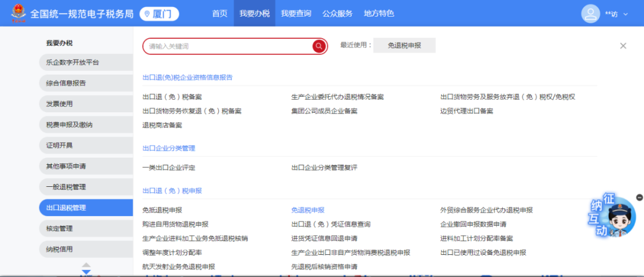The image size is (644, 277).
Task: Go to 首页 tab
Action: click(219, 14)
